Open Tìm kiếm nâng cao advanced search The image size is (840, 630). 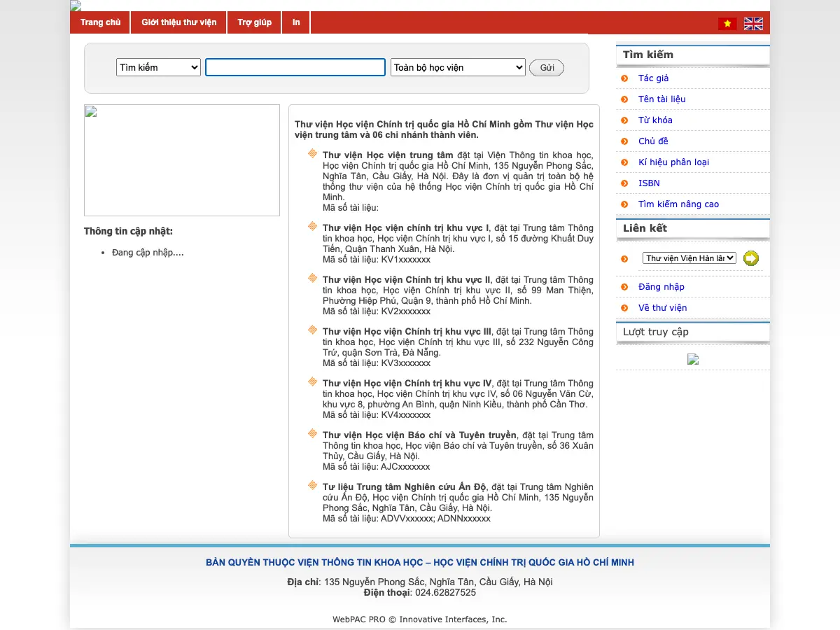coord(678,204)
